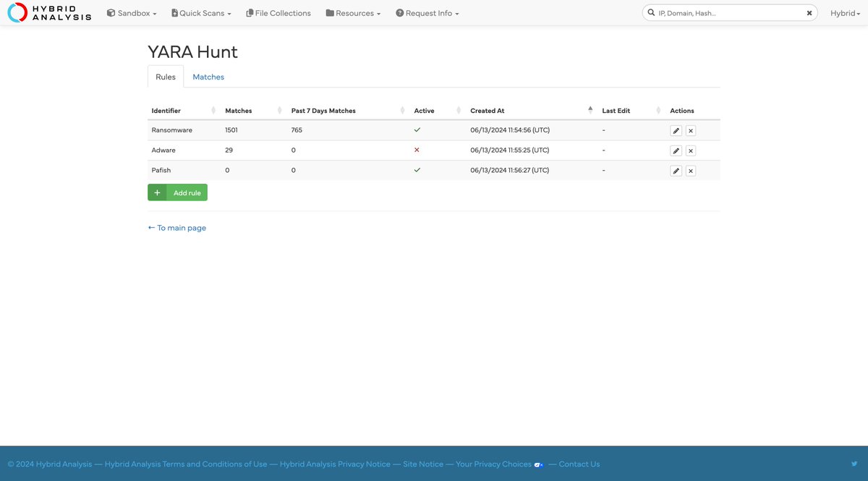
Task: Open File Collections page
Action: click(x=278, y=13)
